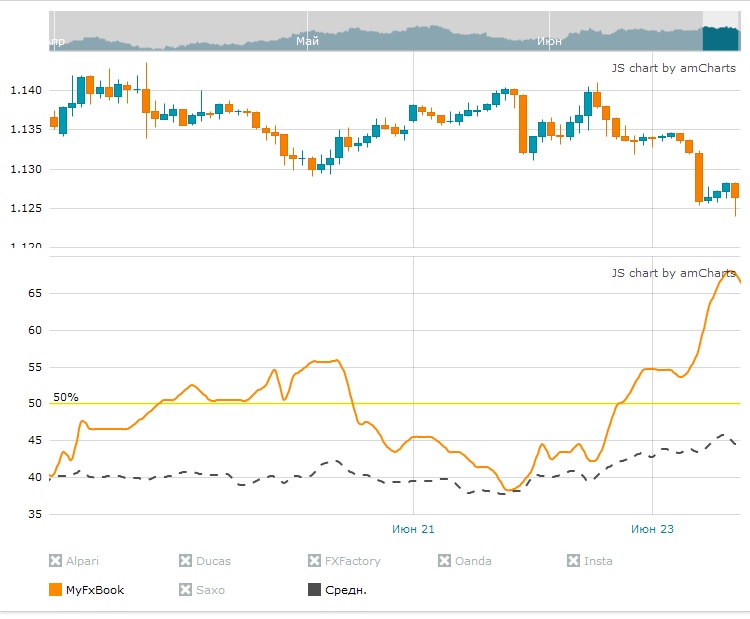Image resolution: width=750 pixels, height=619 pixels.
Task: Click the Saxo legend label
Action: (x=210, y=590)
